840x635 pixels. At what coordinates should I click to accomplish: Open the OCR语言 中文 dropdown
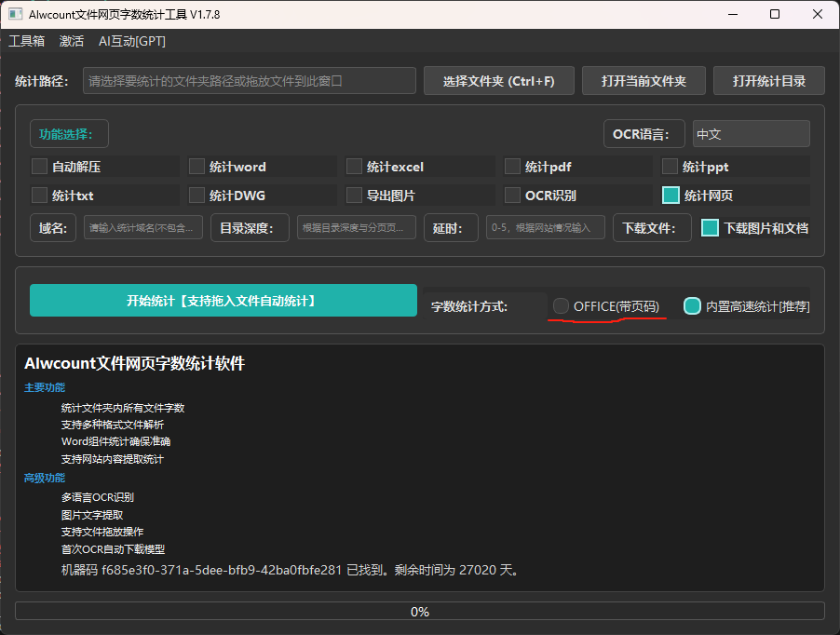click(x=752, y=134)
